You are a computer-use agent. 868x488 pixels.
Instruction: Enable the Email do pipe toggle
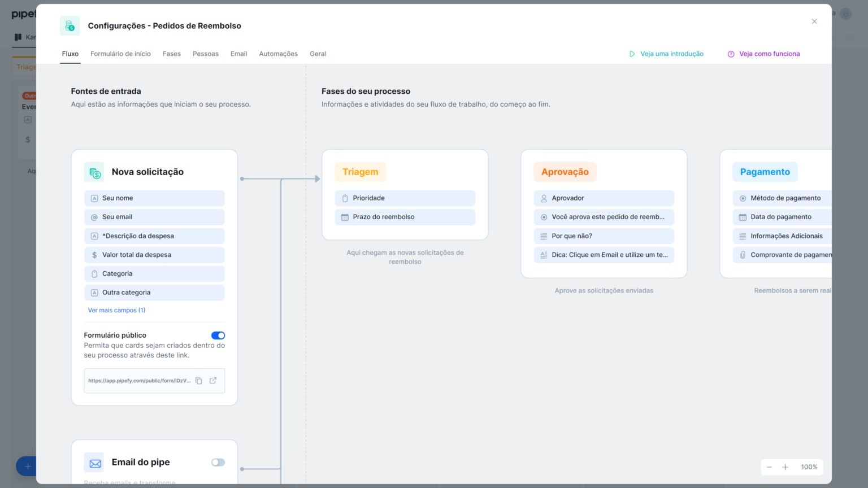tap(218, 462)
